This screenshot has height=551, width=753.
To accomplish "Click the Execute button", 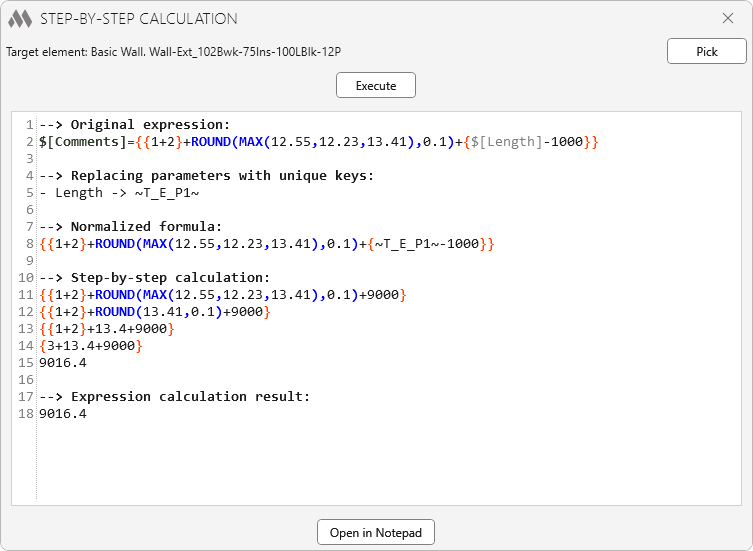I will [375, 86].
